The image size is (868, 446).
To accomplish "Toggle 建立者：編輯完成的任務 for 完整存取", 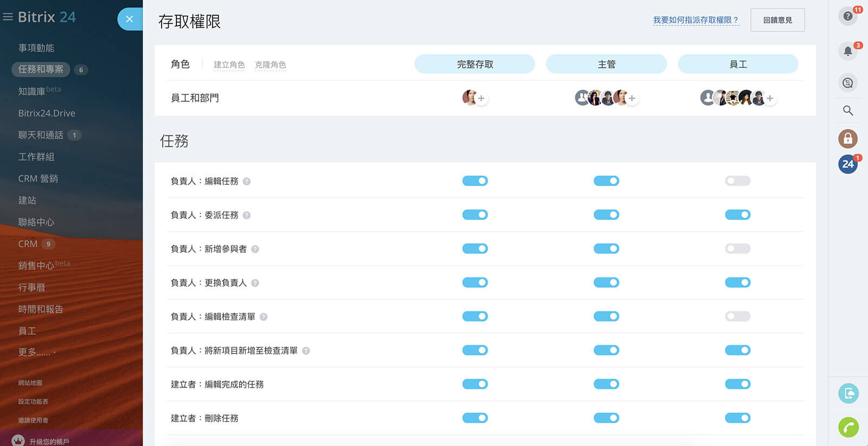I will pyautogui.click(x=475, y=384).
